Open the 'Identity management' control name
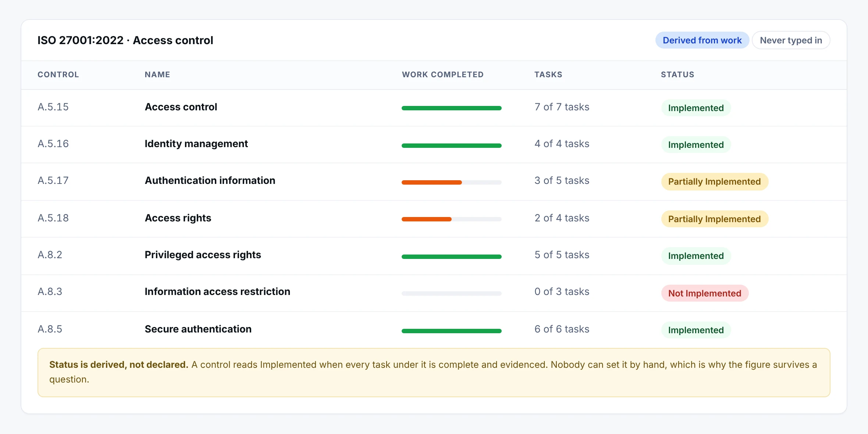Viewport: 868px width, 434px height. pos(196,144)
